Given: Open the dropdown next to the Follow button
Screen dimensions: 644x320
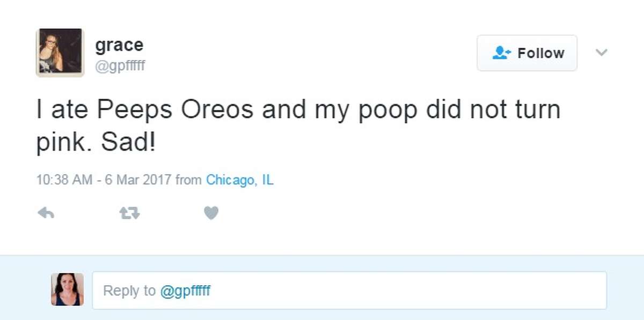Looking at the screenshot, I should [x=602, y=53].
